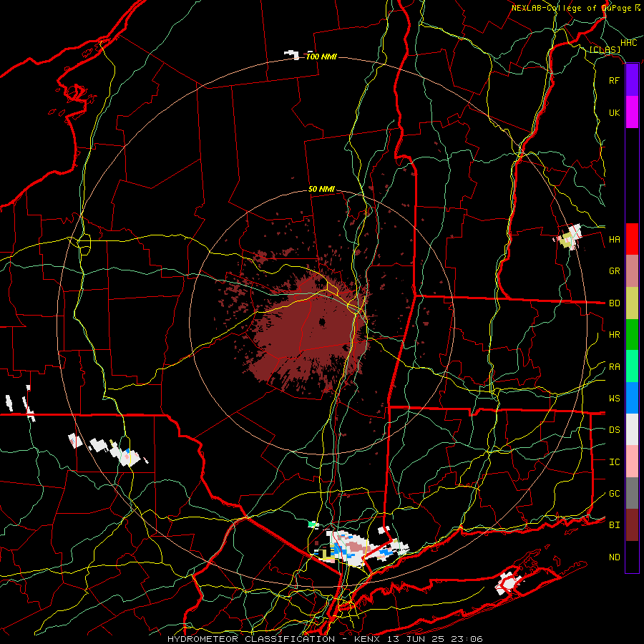644x644 pixels.
Task: Click the BI legend label
Action: click(614, 525)
